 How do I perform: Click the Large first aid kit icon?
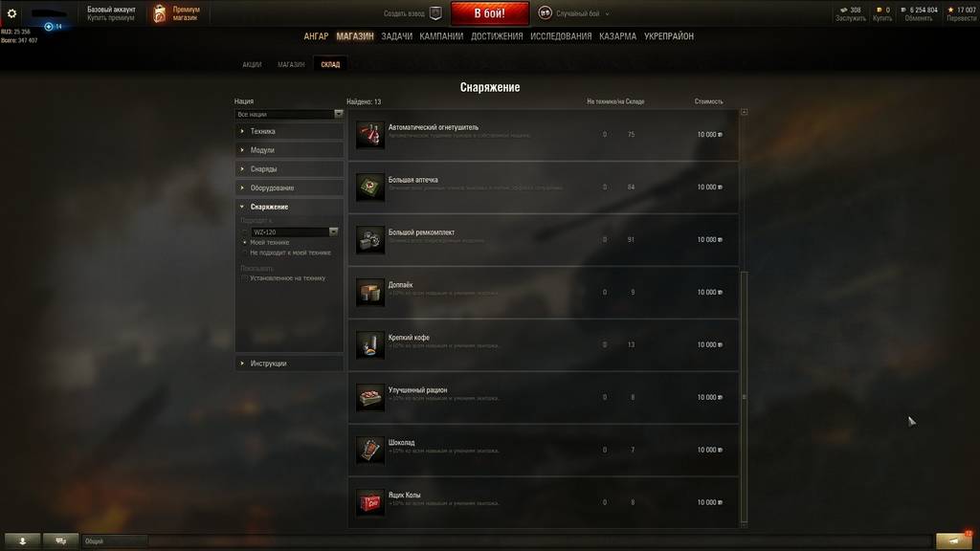tap(370, 187)
